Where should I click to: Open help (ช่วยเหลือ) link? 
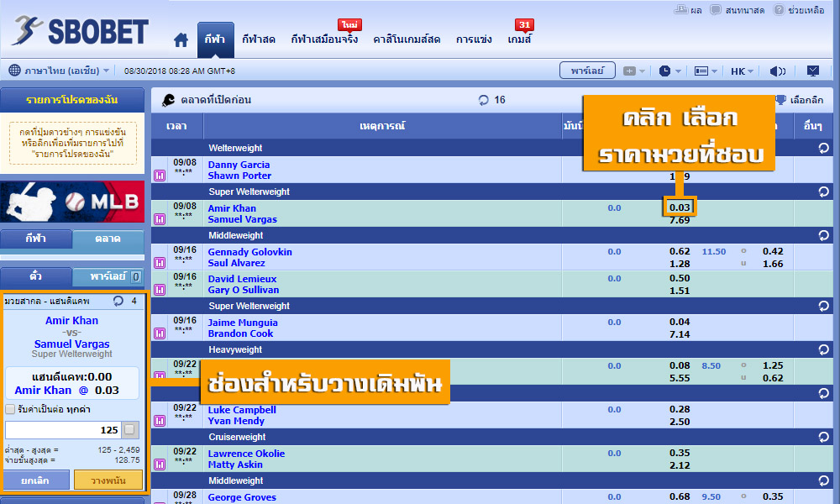[x=799, y=9]
